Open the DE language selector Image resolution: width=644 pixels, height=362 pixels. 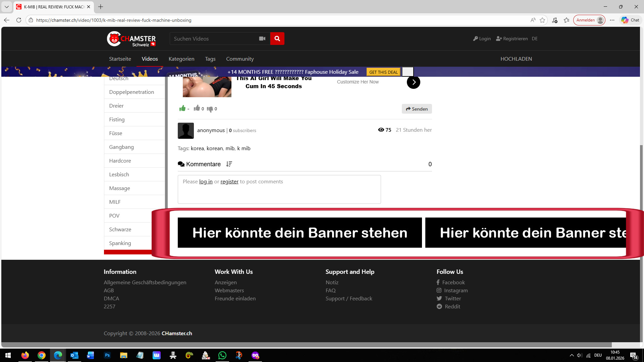tap(534, 39)
